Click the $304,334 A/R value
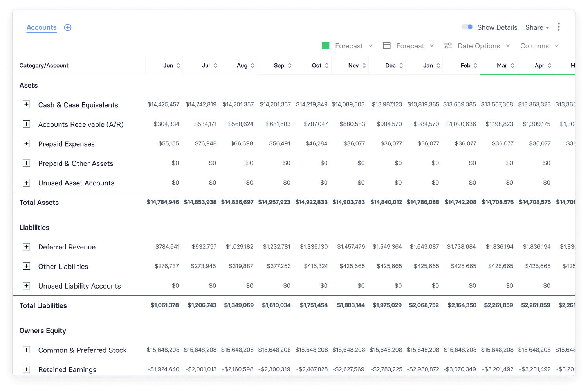The width and height of the screenshot is (588, 391). pyautogui.click(x=166, y=124)
